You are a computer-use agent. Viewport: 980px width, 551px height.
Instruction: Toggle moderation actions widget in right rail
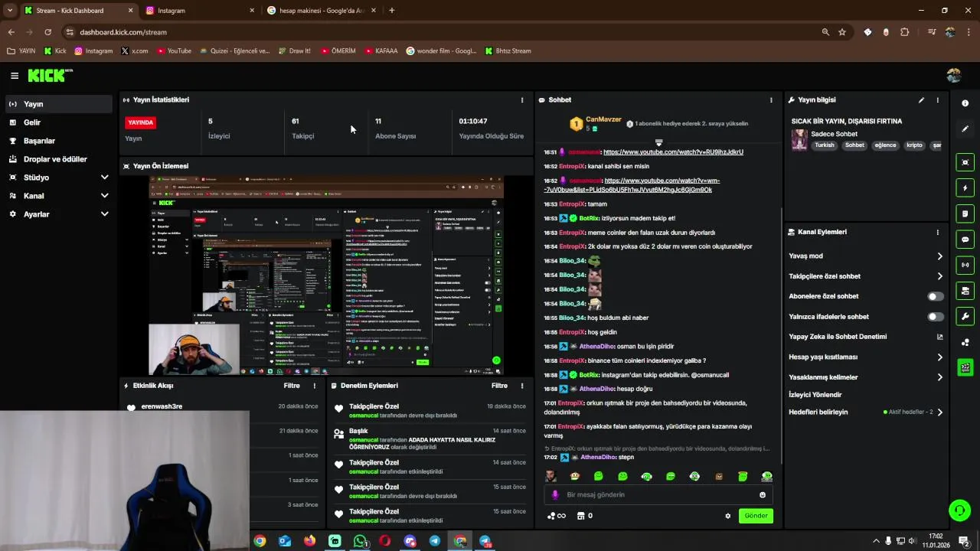coord(965,291)
